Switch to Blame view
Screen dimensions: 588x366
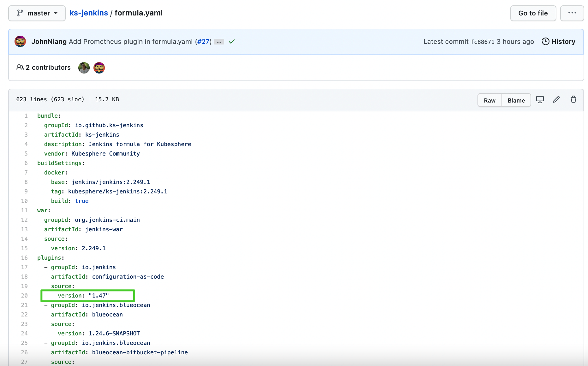516,100
